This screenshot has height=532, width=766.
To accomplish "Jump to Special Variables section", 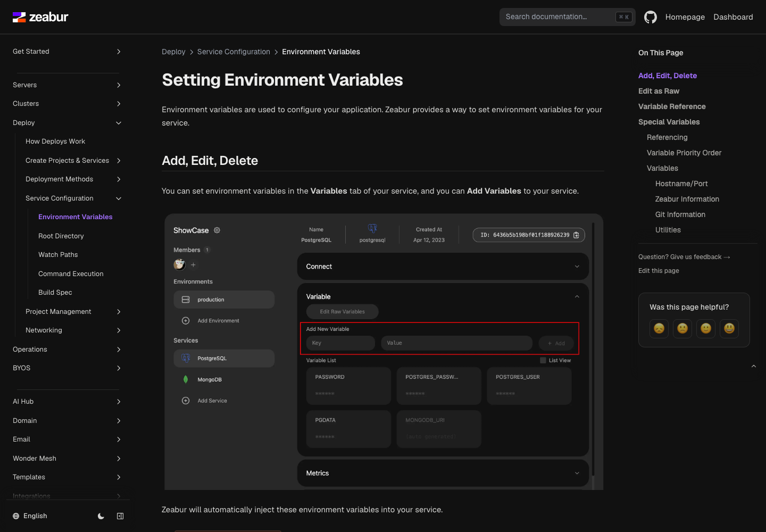I will 669,122.
